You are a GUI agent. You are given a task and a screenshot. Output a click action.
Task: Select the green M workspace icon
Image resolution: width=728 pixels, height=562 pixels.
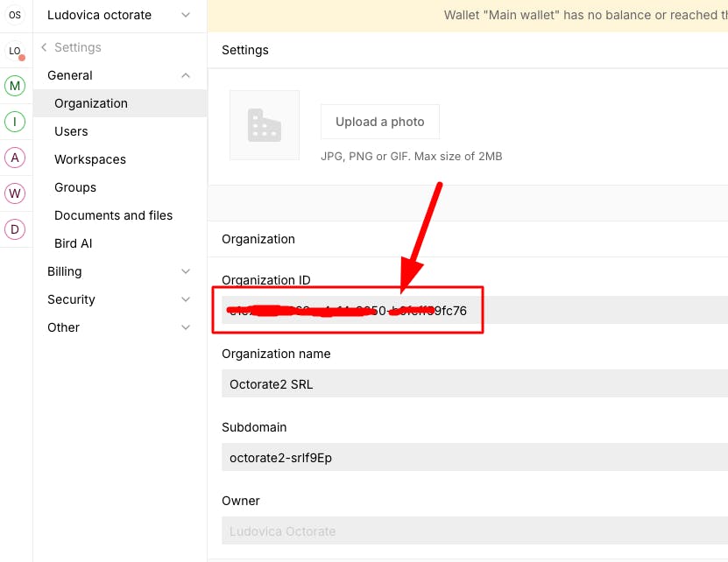[x=15, y=86]
